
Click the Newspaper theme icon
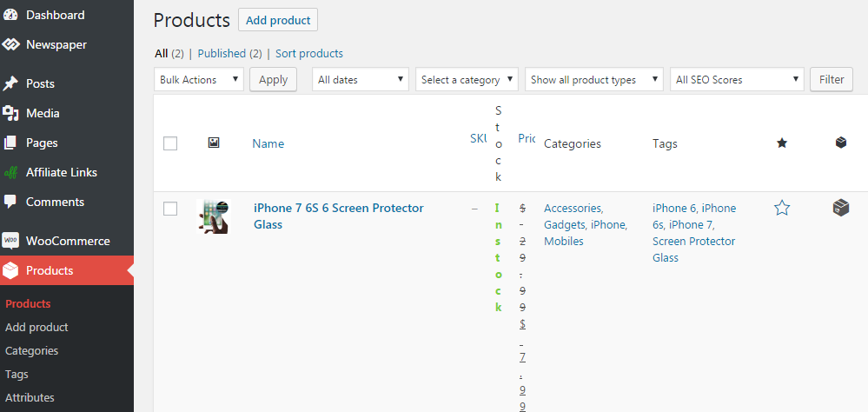(x=10, y=44)
